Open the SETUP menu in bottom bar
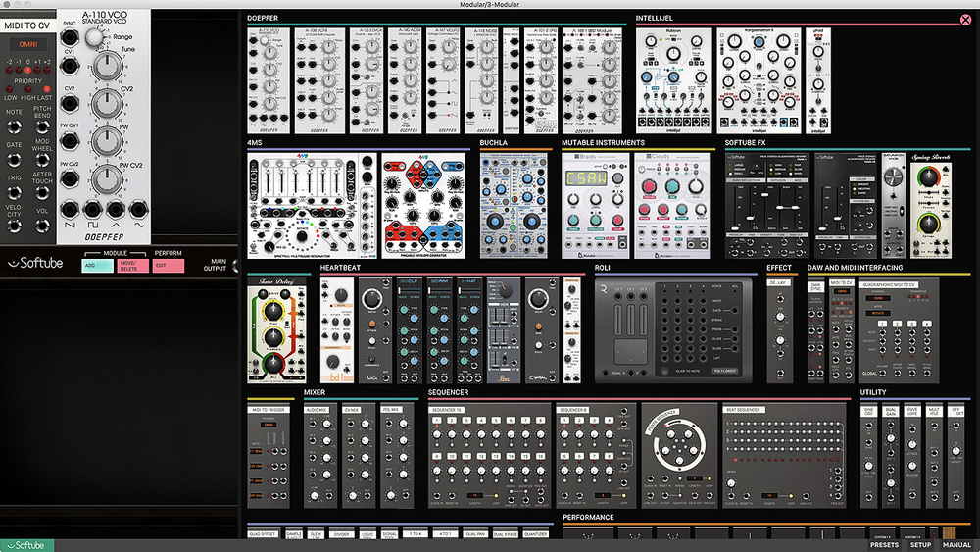The image size is (980, 552). 920,545
